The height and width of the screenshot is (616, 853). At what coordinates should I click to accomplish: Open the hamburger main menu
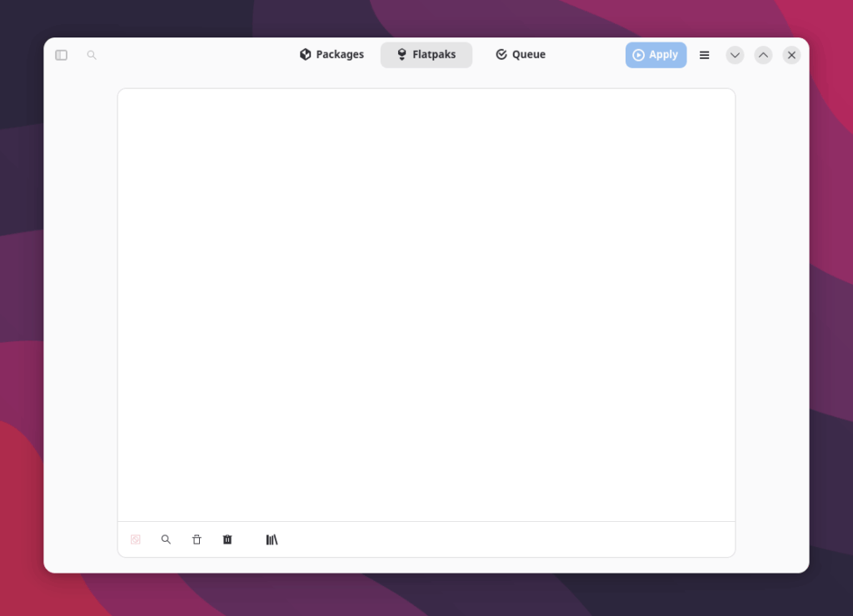point(704,55)
